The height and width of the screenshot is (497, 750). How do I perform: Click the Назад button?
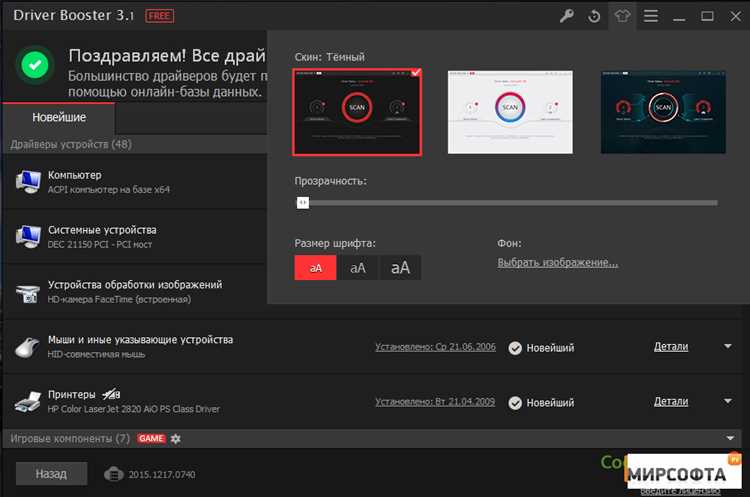tap(52, 474)
